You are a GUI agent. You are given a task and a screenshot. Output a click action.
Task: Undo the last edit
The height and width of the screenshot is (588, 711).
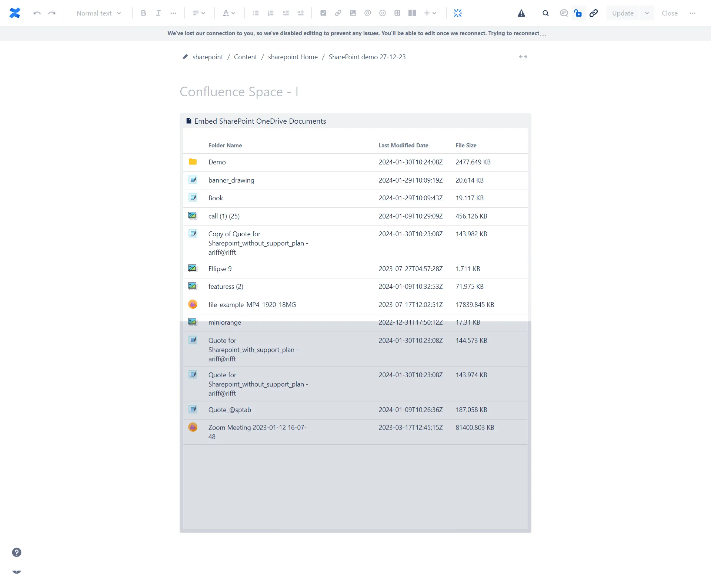37,13
